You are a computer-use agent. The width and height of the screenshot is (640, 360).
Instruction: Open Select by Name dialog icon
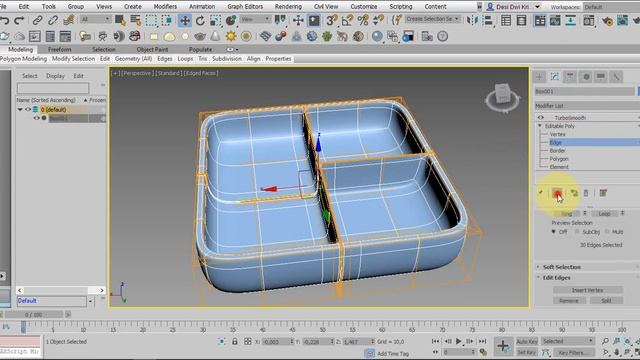coord(135,20)
